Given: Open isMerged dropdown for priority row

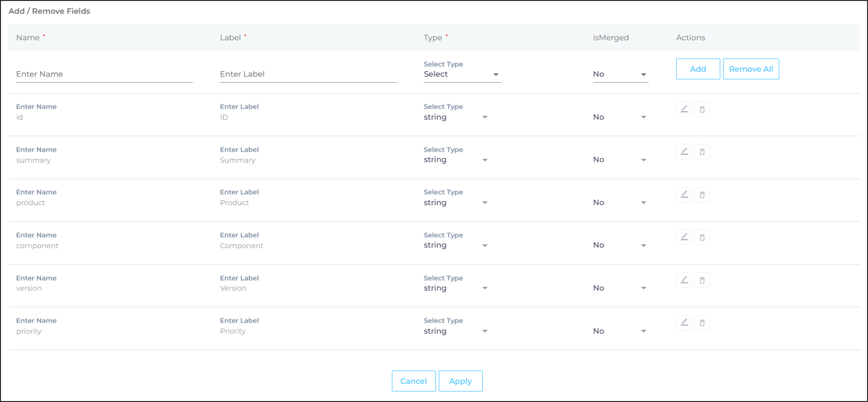Looking at the screenshot, I should (620, 331).
